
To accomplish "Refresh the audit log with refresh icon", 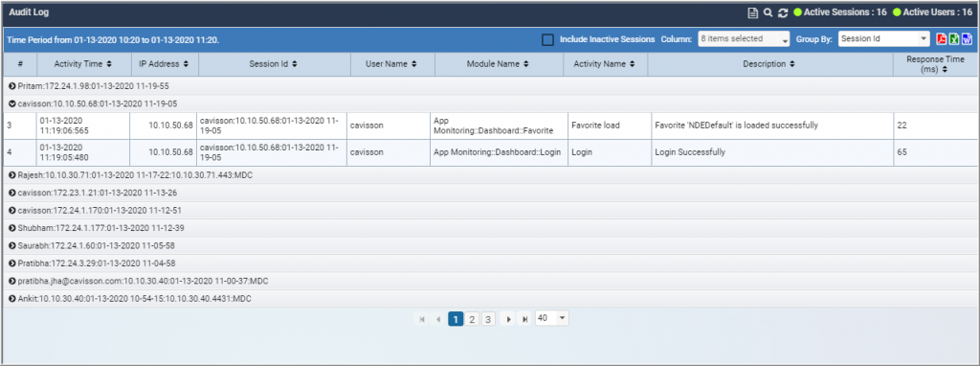I will point(783,12).
